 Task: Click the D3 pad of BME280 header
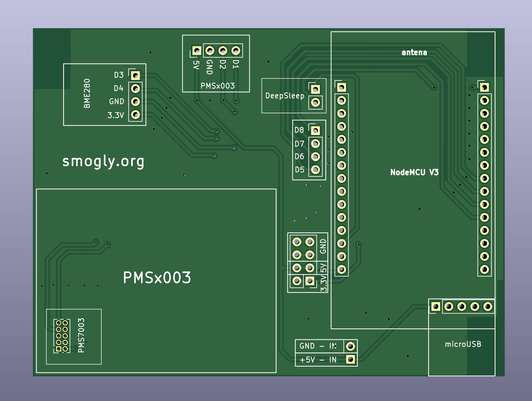(135, 76)
